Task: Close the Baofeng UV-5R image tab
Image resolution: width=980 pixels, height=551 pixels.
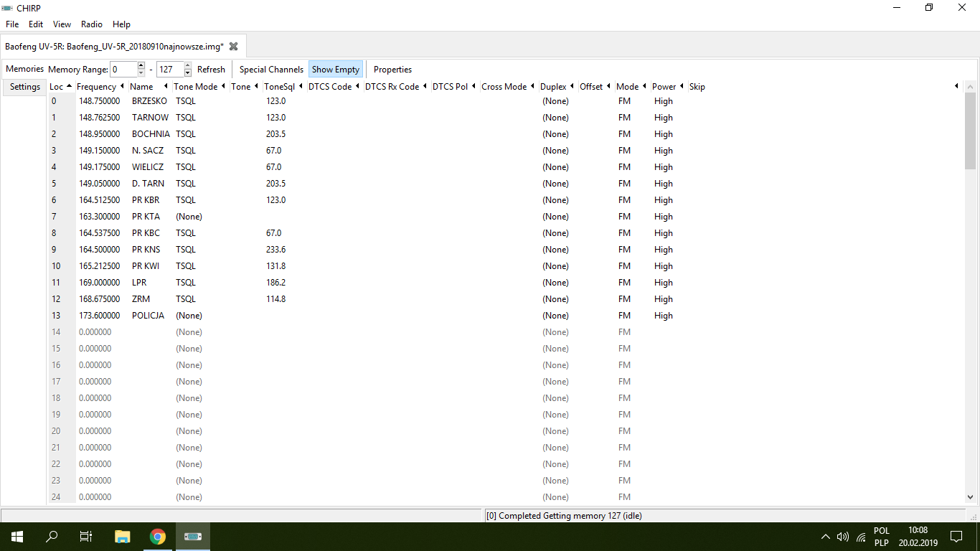Action: (x=233, y=46)
